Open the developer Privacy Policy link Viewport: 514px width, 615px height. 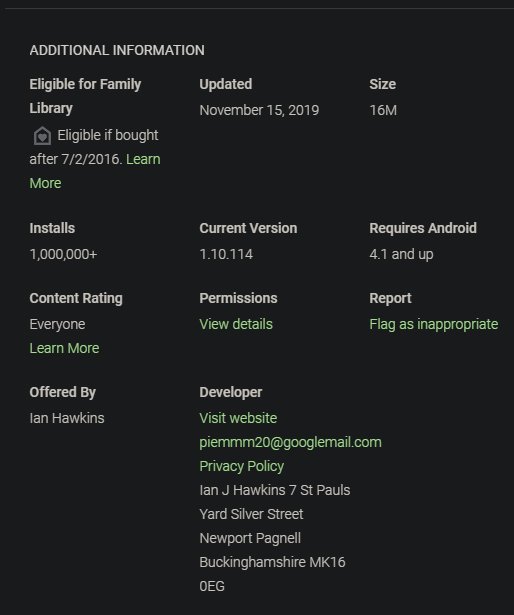[x=241, y=466]
